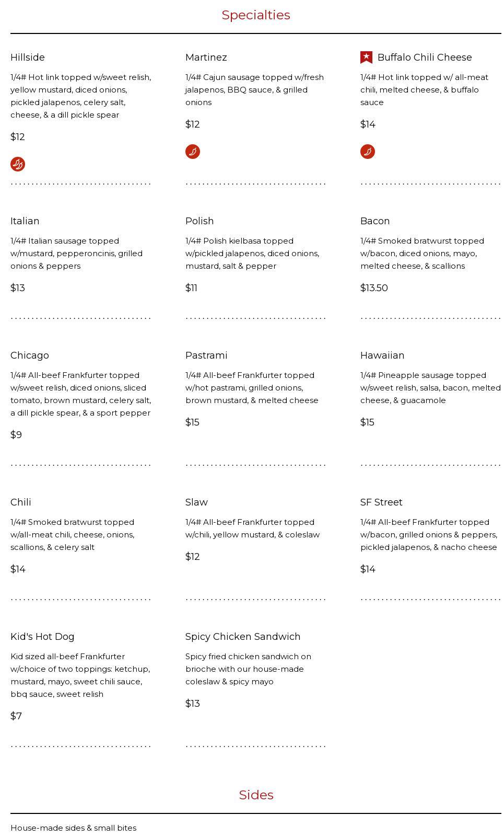504x838 pixels.
Task: Click the Slaw item description text
Action: tap(252, 529)
